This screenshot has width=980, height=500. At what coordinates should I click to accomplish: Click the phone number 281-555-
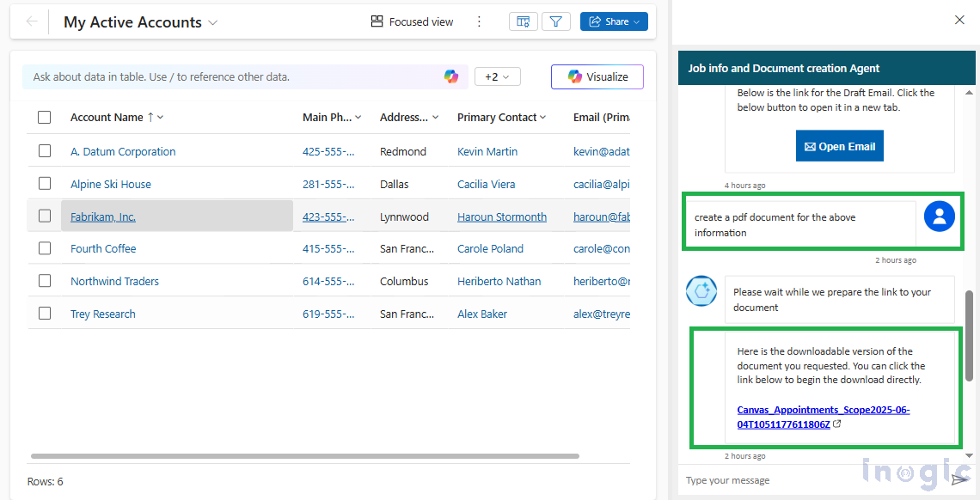(328, 184)
